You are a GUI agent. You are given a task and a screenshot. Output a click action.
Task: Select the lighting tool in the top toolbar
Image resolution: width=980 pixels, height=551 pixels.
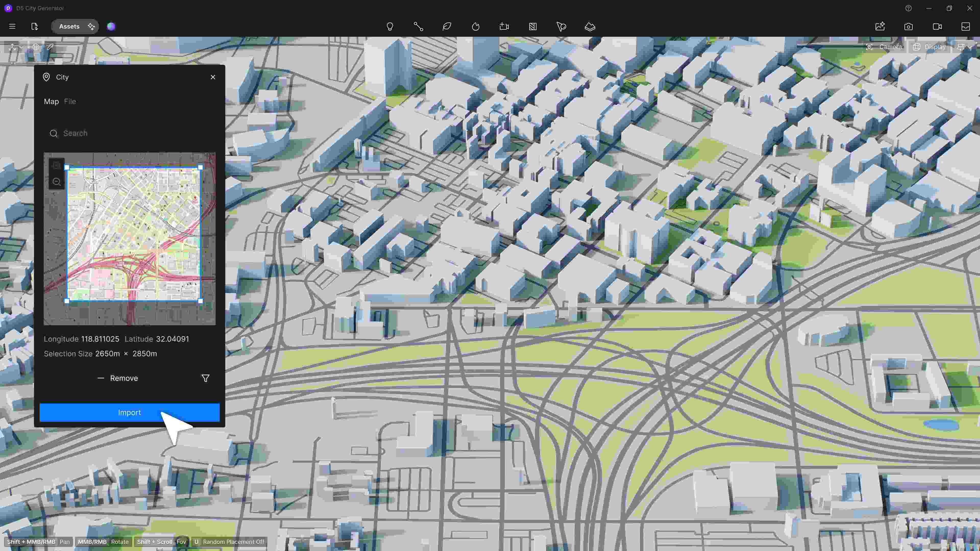tap(389, 26)
